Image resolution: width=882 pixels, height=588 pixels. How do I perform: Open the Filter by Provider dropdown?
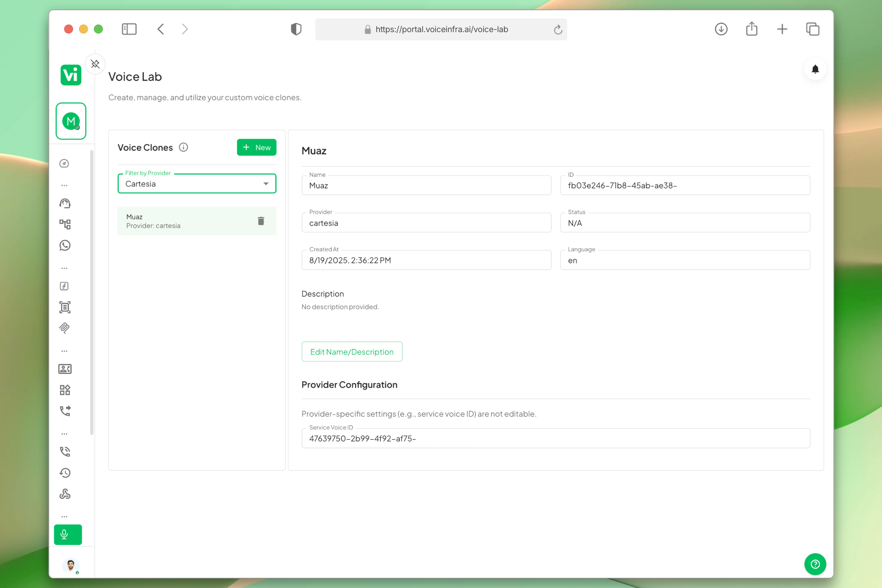click(x=197, y=183)
